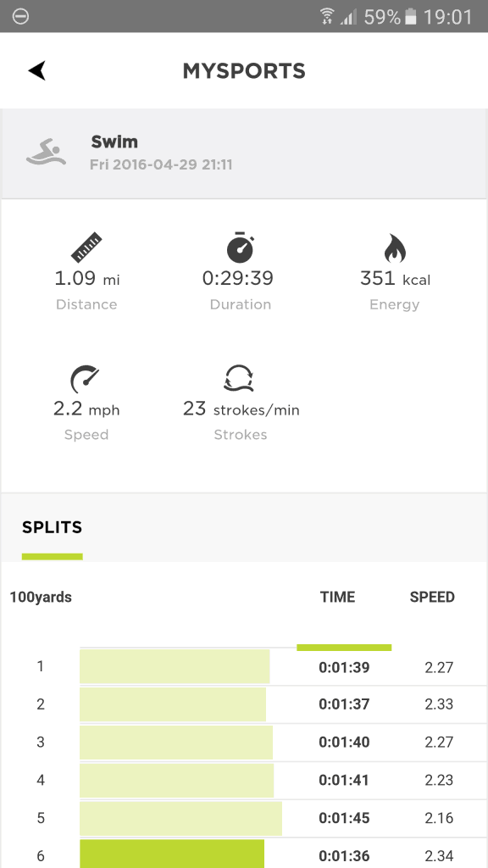488x868 pixels.
Task: Tap the ruler distance icon
Action: 87,247
